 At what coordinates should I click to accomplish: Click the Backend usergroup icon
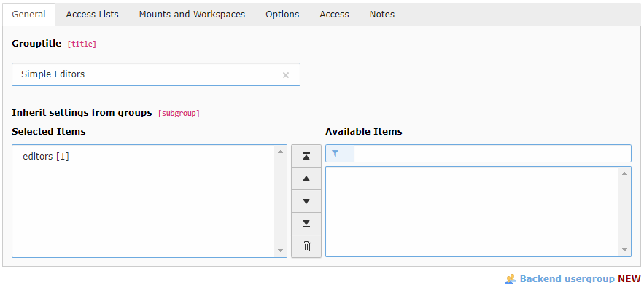[x=510, y=279]
